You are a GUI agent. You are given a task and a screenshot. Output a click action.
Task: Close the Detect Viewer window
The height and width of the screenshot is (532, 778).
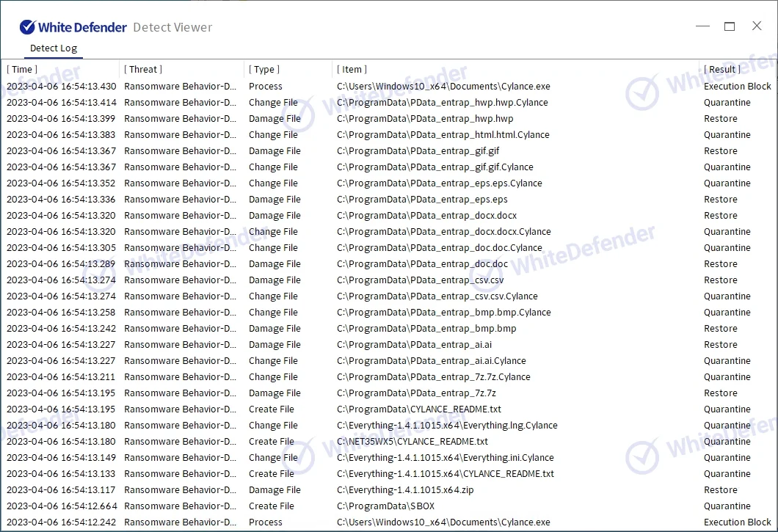click(757, 26)
